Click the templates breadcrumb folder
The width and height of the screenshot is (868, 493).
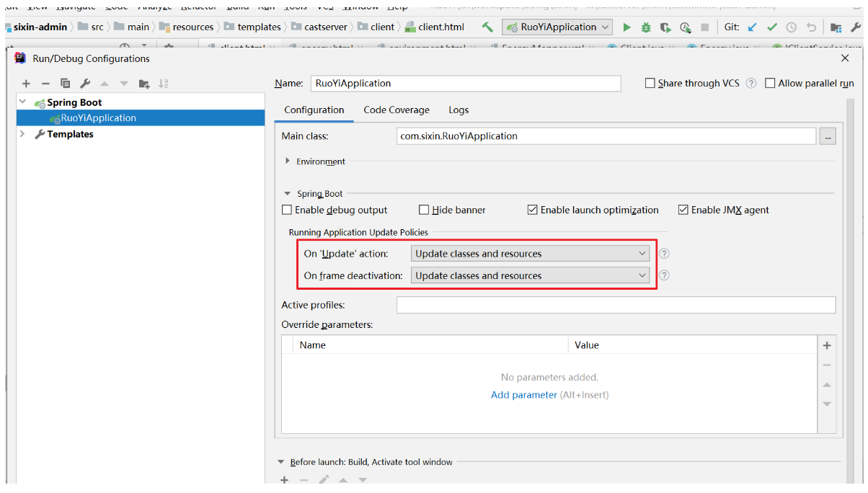(x=253, y=27)
